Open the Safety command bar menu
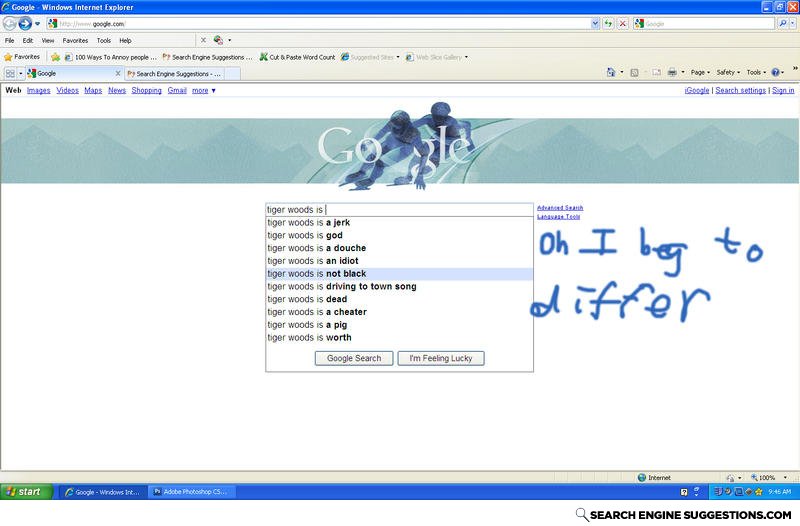The width and height of the screenshot is (800, 526). point(728,72)
